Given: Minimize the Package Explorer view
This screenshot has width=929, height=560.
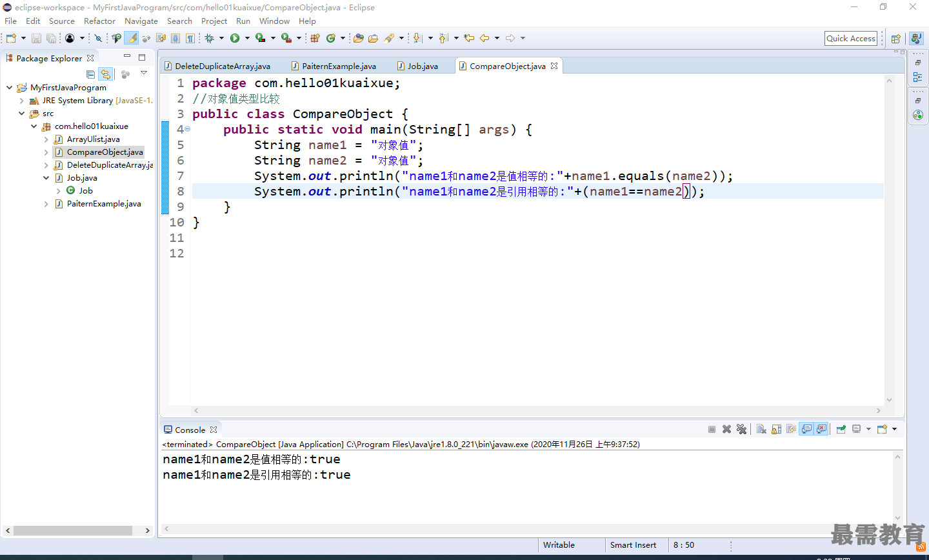Looking at the screenshot, I should (x=127, y=57).
